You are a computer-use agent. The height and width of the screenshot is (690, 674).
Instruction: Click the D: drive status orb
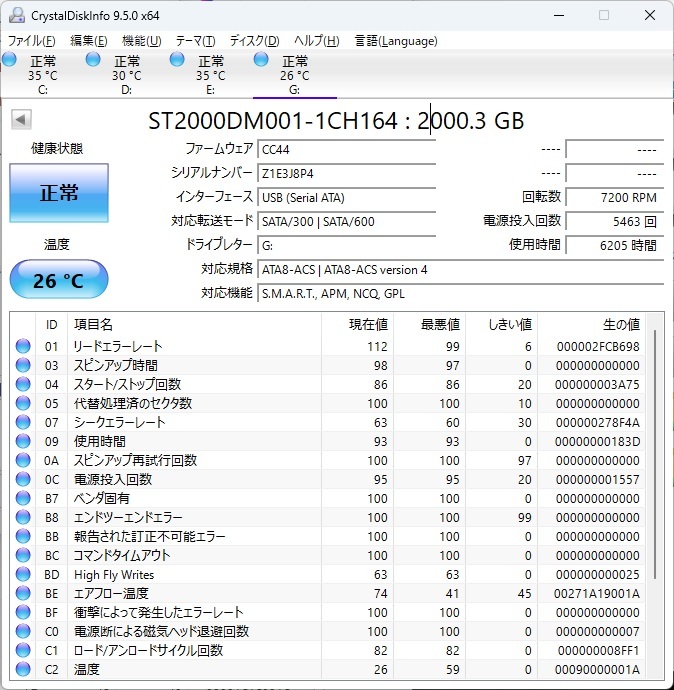pos(94,60)
